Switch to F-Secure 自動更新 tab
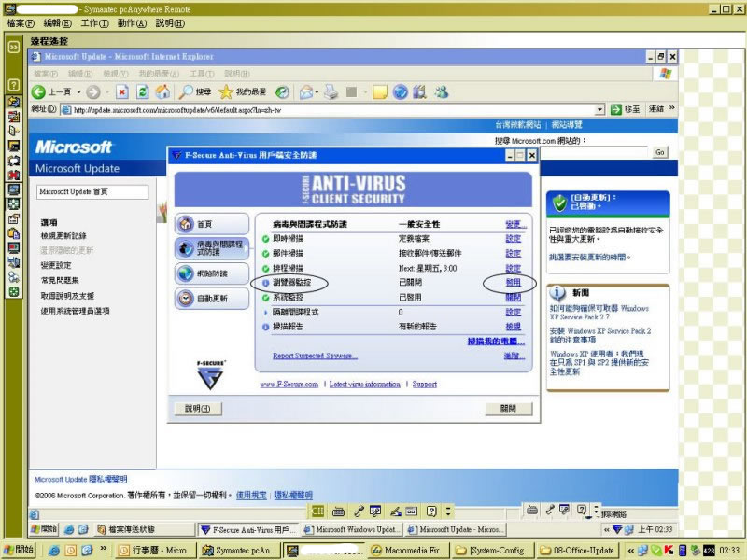 (212, 299)
